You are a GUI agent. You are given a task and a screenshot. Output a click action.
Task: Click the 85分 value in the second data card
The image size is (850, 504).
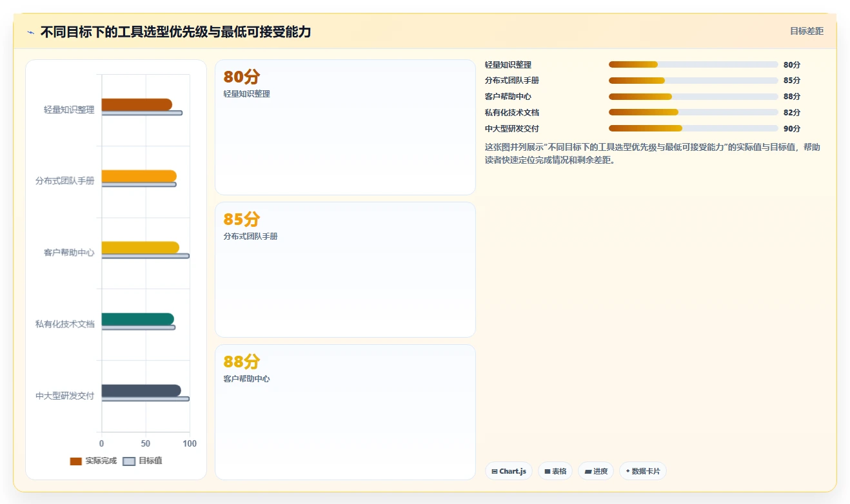241,220
